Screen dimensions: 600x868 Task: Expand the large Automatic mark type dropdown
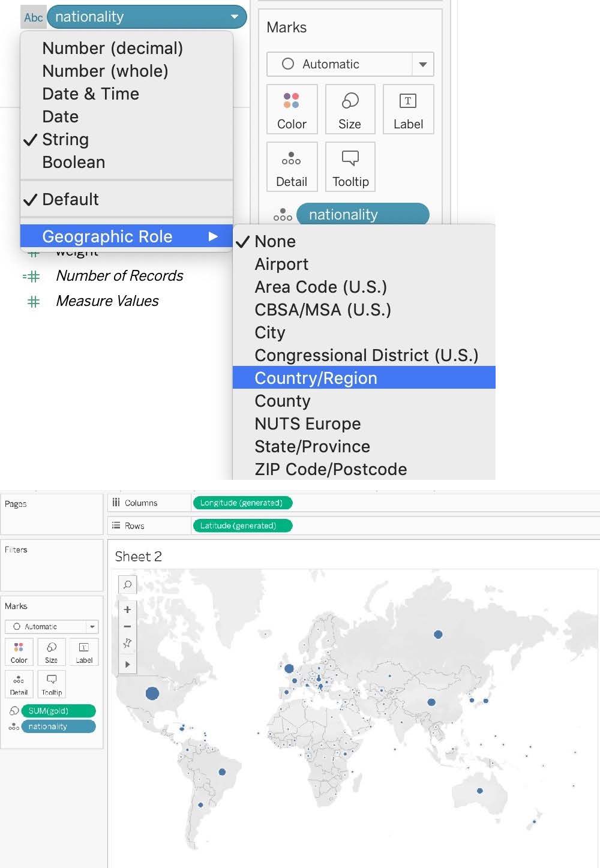point(422,64)
